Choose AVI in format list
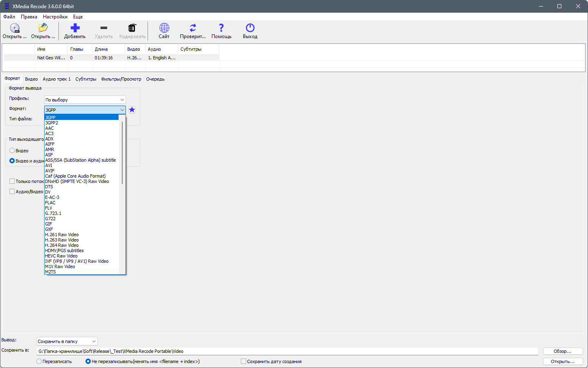 click(x=81, y=165)
